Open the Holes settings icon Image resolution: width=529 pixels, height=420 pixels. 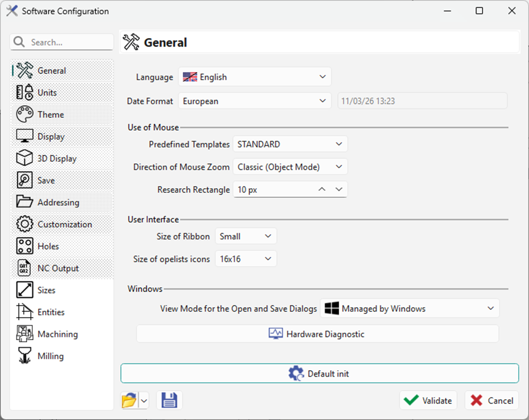(25, 246)
